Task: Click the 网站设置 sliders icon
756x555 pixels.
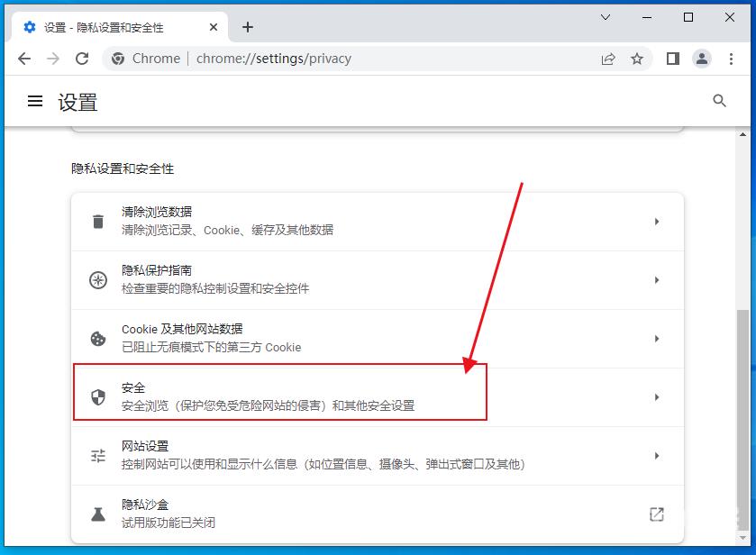Action: click(98, 455)
